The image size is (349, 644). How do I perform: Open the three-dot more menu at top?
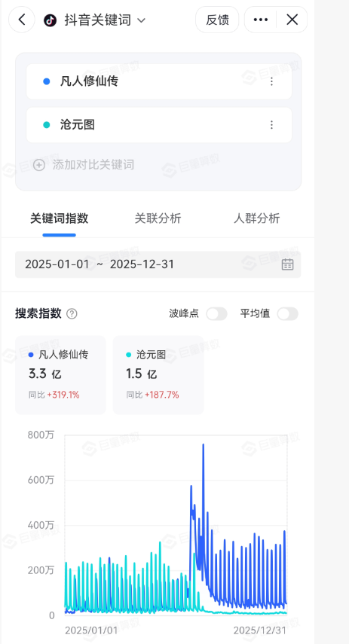(x=261, y=20)
